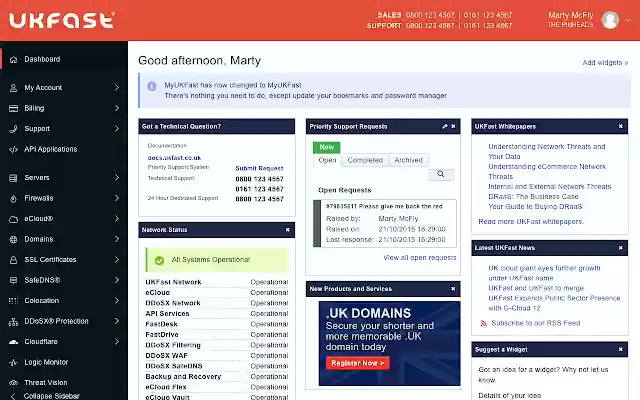Click the green New request button
Image resolution: width=640 pixels, height=400 pixels.
327,147
